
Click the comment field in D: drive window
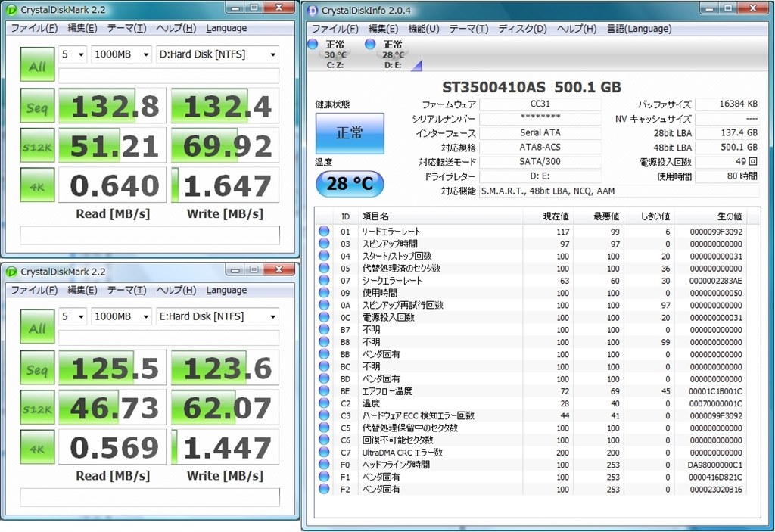(150, 235)
